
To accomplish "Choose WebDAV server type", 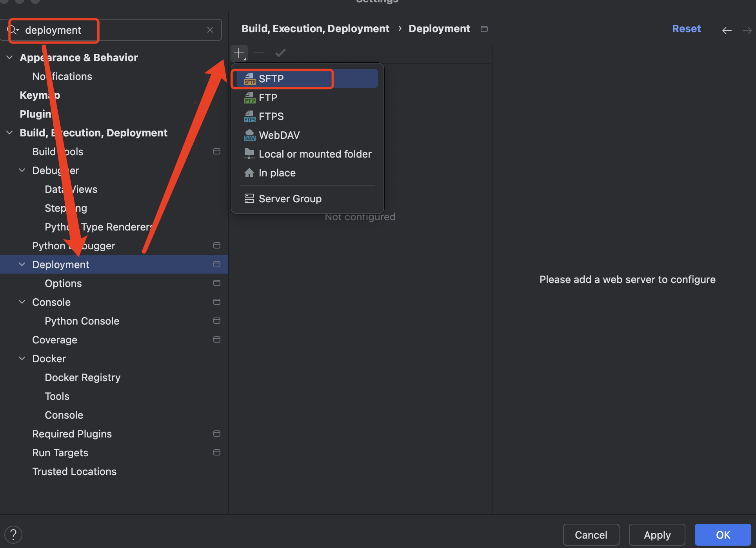I will click(x=279, y=135).
